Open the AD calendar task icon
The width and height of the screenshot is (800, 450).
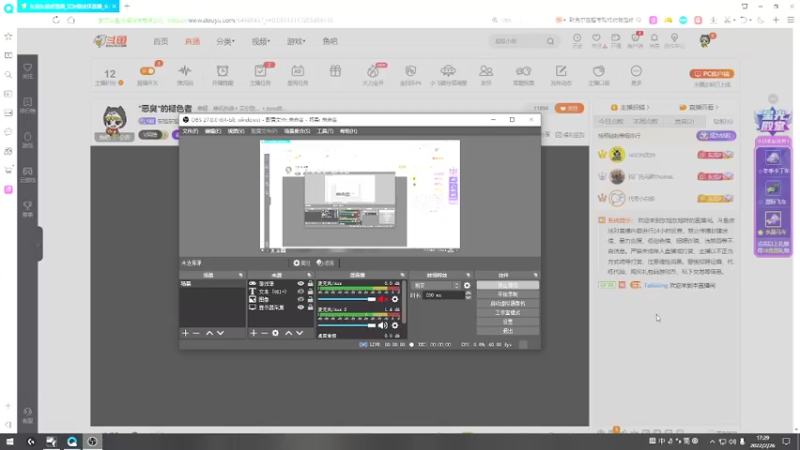[x=298, y=71]
